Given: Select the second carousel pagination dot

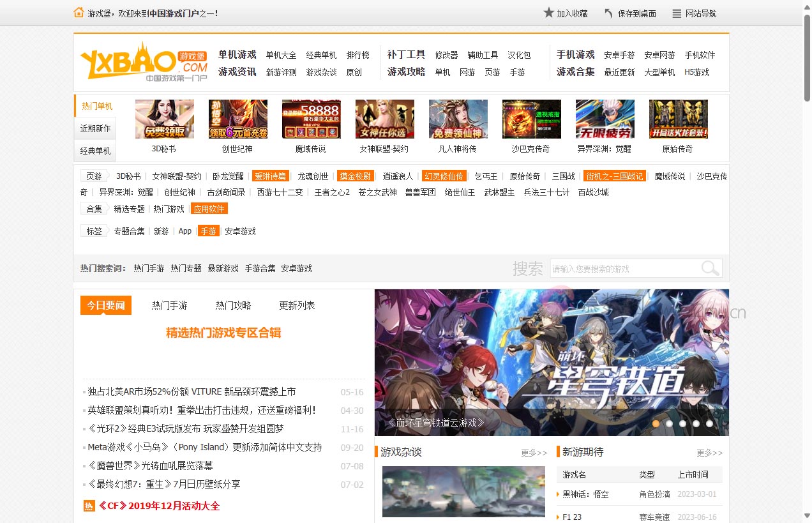Looking at the screenshot, I should coord(669,423).
